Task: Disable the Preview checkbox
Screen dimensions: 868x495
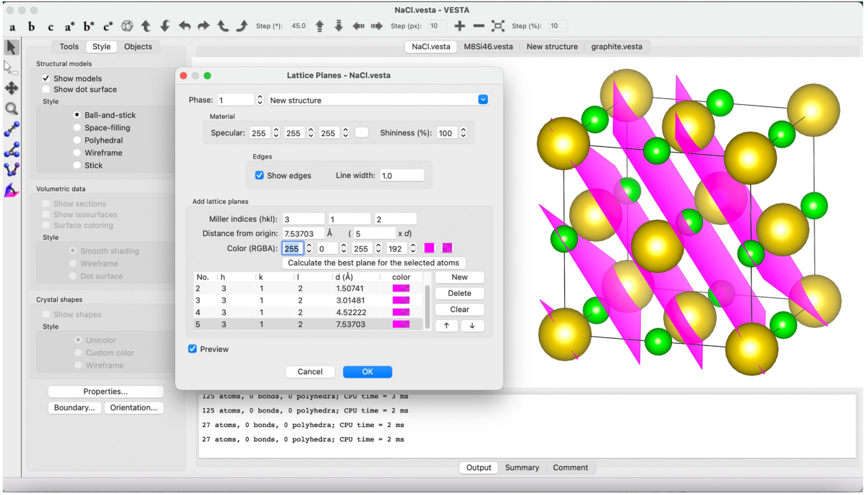Action: click(192, 349)
